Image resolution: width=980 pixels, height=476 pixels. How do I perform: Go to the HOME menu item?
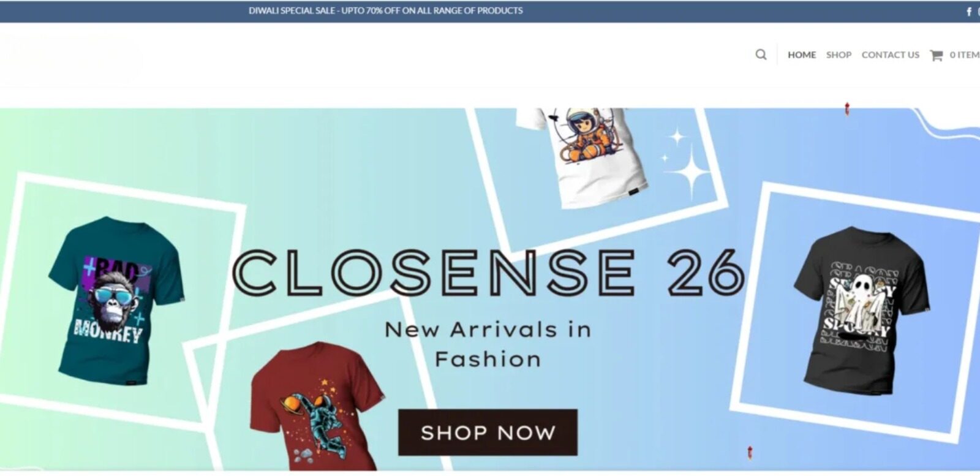802,55
